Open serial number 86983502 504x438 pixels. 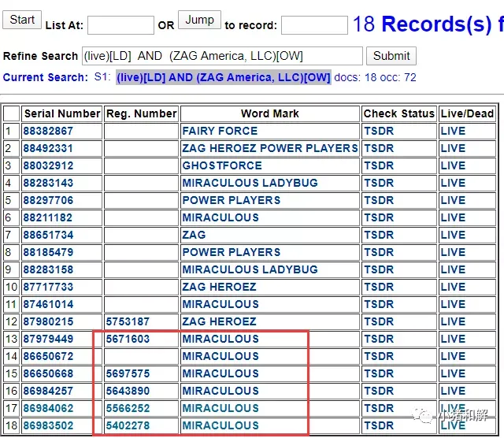48,426
